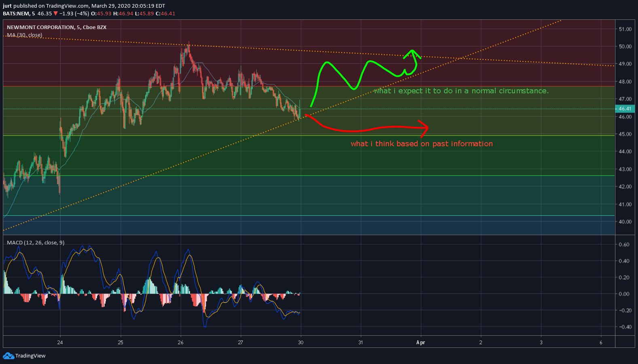This screenshot has height=364, width=638.
Task: Click the open value O:45.93 in header
Action: click(x=101, y=13)
